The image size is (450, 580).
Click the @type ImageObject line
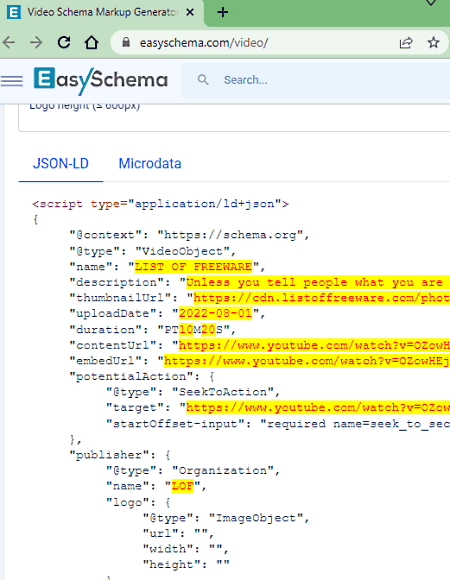226,518
